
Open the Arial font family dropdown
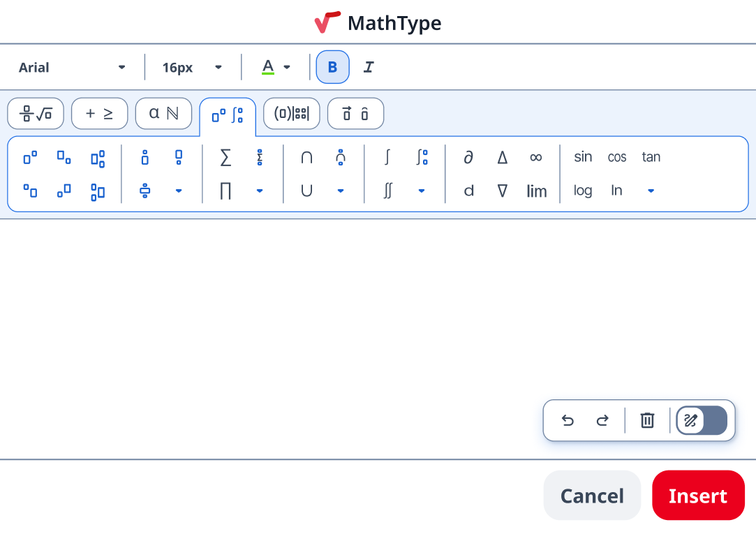pyautogui.click(x=72, y=67)
